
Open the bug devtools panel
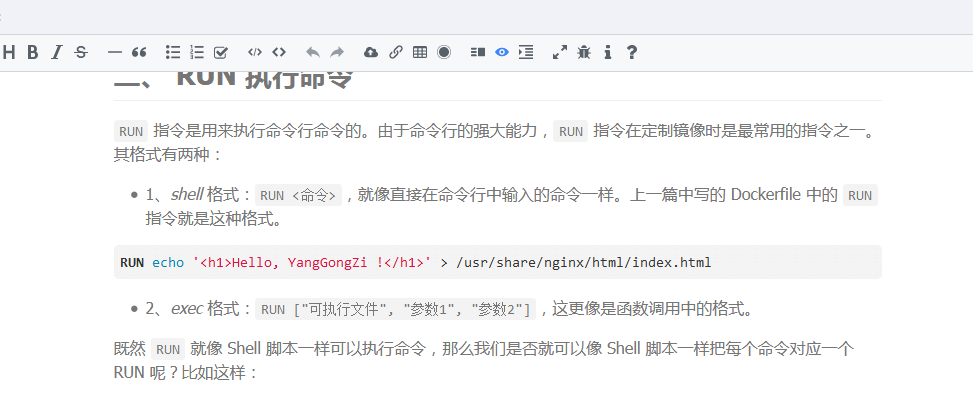(584, 53)
